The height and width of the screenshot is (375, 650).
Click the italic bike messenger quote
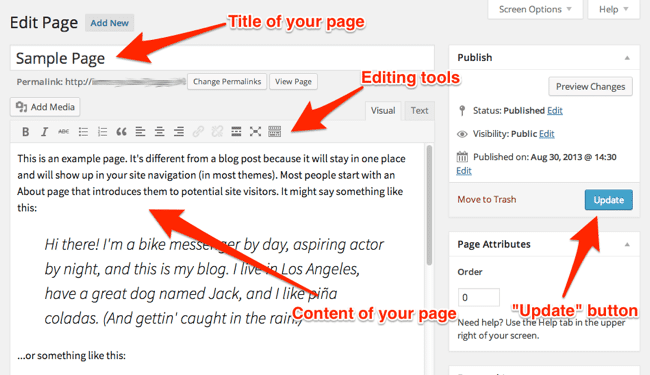pyautogui.click(x=214, y=281)
